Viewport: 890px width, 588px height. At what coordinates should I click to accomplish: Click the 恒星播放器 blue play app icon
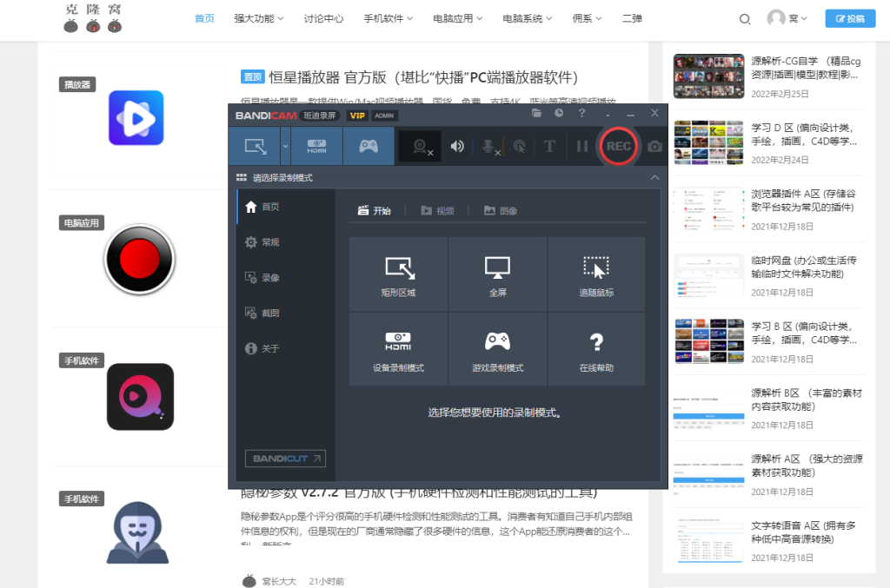click(136, 118)
